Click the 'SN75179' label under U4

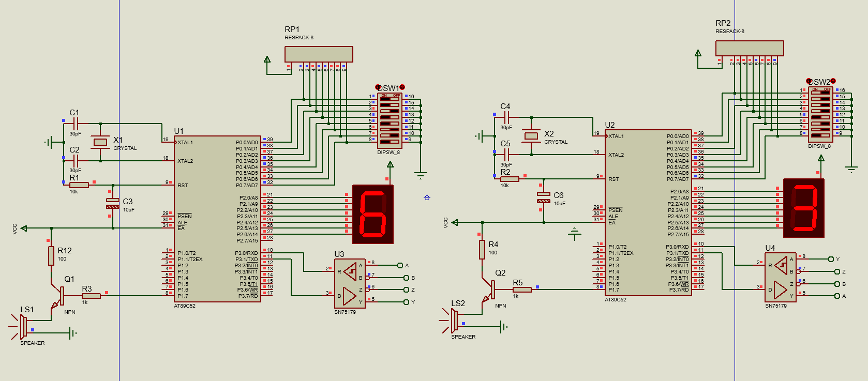click(x=776, y=306)
